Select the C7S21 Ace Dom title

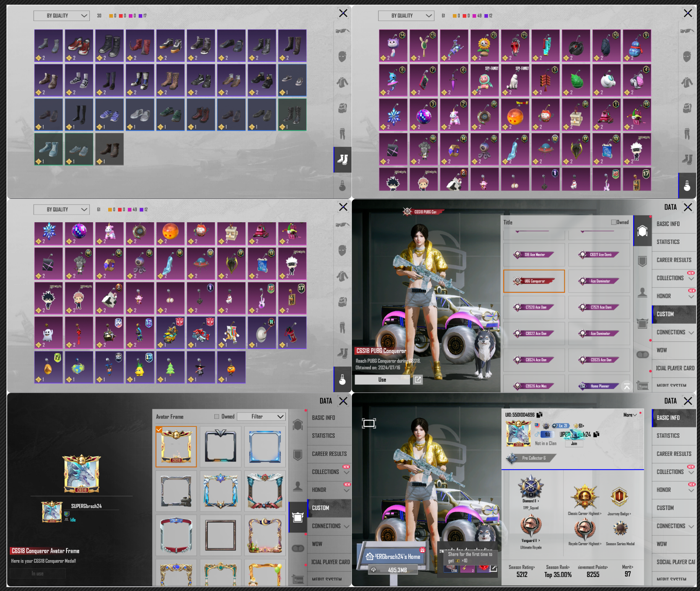pos(599,307)
